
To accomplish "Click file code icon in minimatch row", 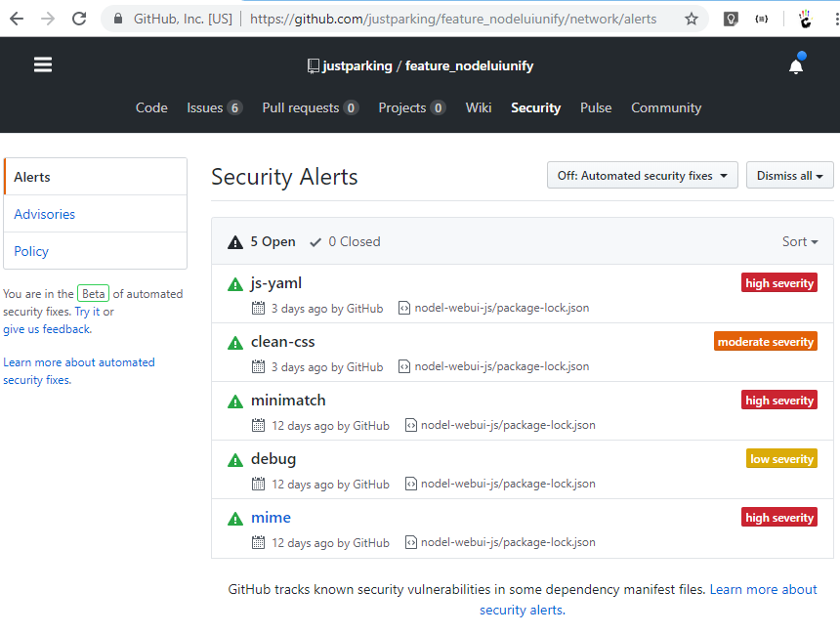I will (x=411, y=425).
